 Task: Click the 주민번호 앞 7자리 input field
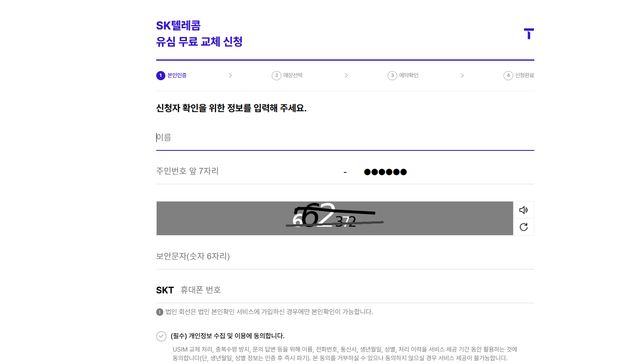tap(248, 171)
